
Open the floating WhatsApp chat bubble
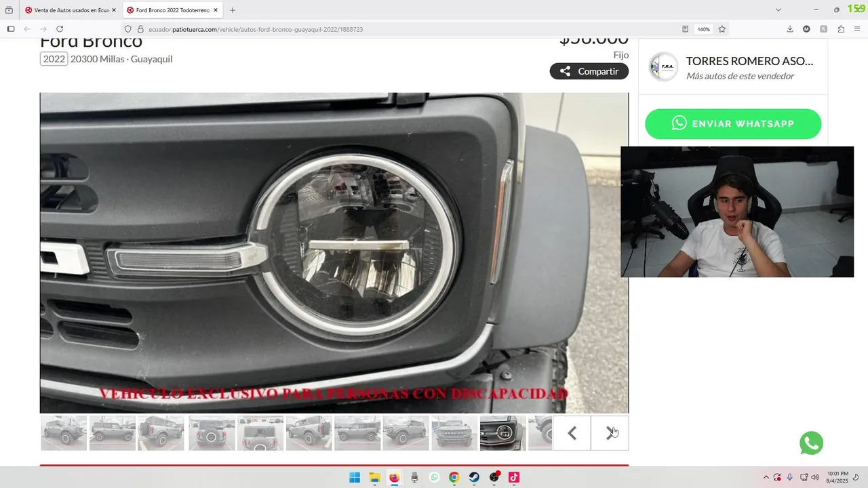pyautogui.click(x=811, y=443)
